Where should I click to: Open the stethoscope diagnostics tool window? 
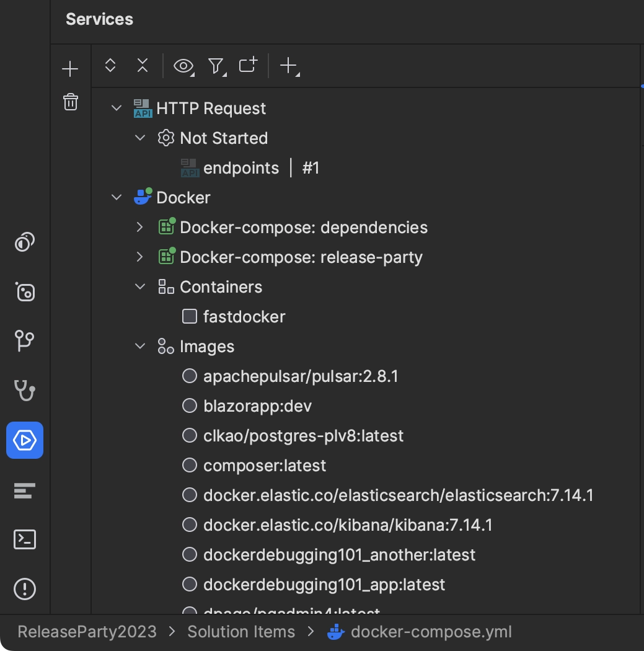(24, 390)
